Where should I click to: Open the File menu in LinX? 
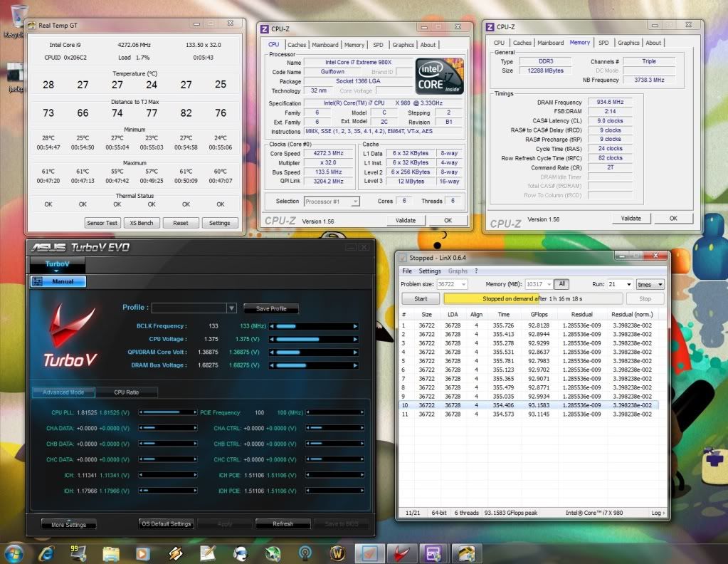(x=407, y=271)
